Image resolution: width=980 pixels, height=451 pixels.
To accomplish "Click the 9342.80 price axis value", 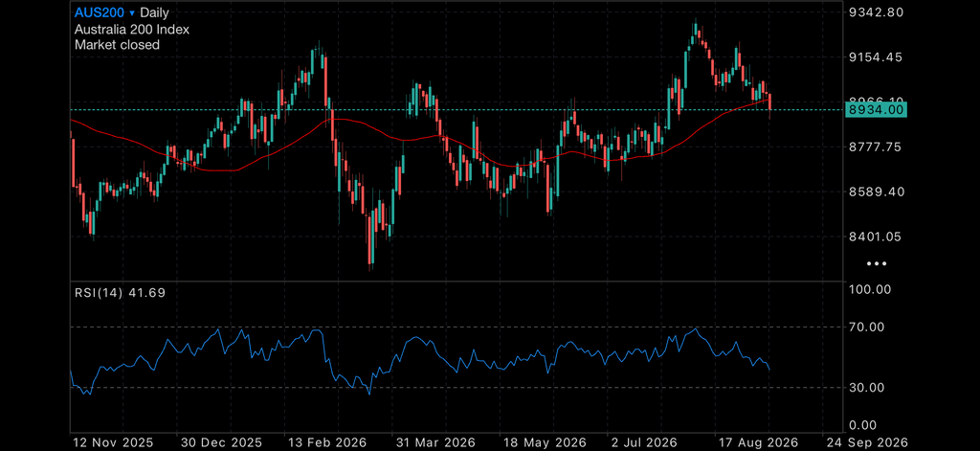I will pos(876,11).
